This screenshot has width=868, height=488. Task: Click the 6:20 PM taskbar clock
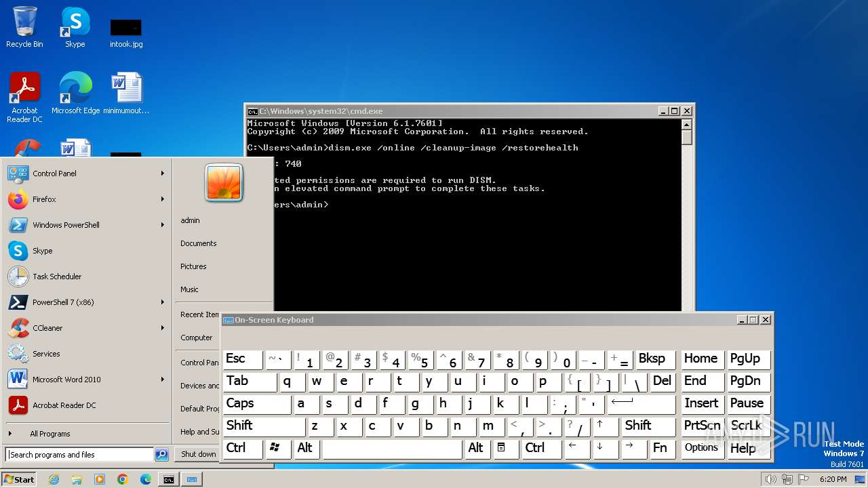pos(833,479)
